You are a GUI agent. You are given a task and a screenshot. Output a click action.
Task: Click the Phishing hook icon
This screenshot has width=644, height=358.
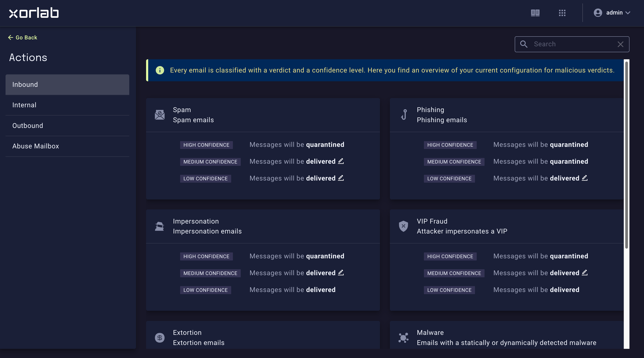404,115
